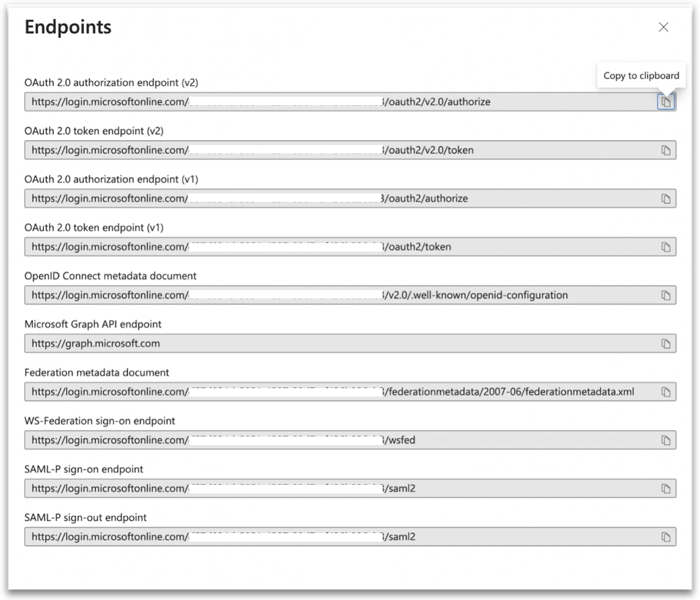Close the Endpoints panel
Viewport: 700px width, 600px height.
click(x=663, y=27)
